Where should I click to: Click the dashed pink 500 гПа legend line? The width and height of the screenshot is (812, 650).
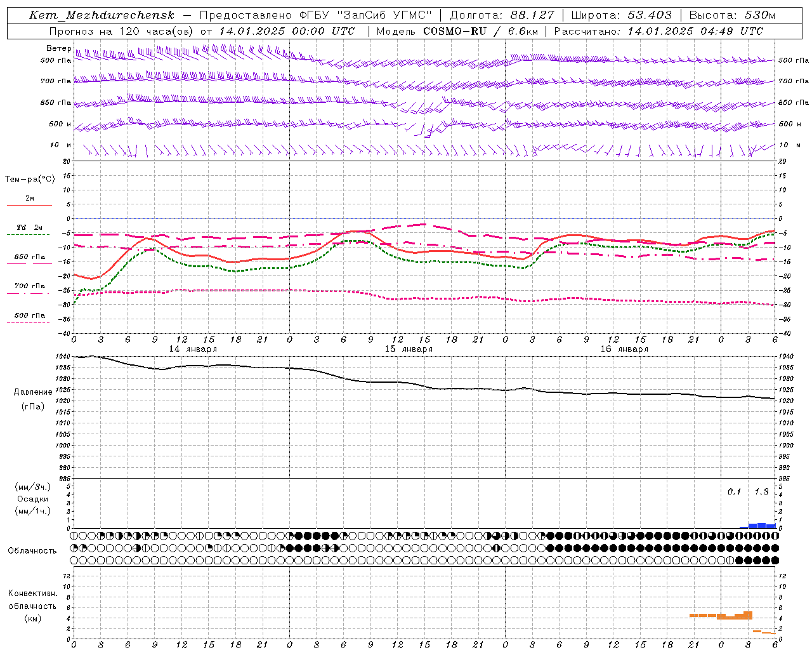coord(28,322)
